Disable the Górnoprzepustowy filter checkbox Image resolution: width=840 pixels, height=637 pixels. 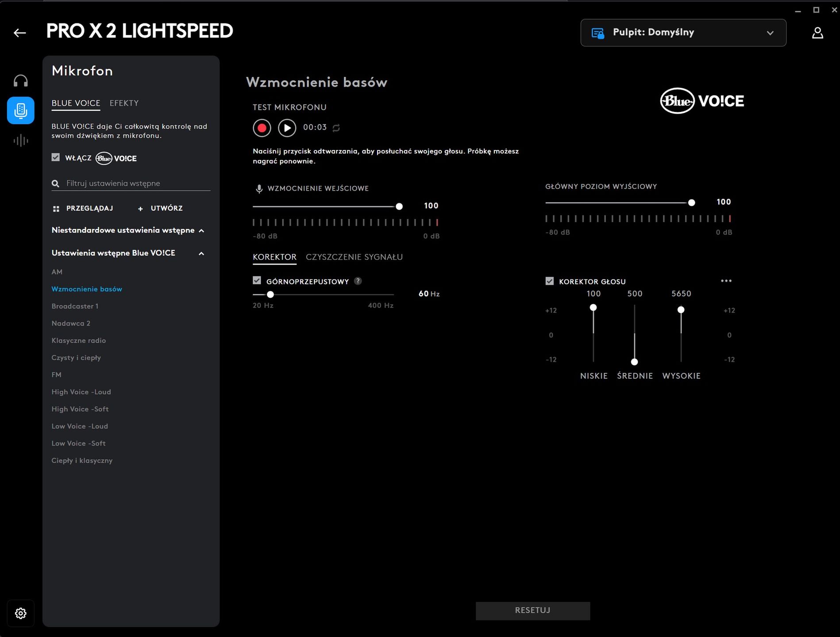pos(257,280)
